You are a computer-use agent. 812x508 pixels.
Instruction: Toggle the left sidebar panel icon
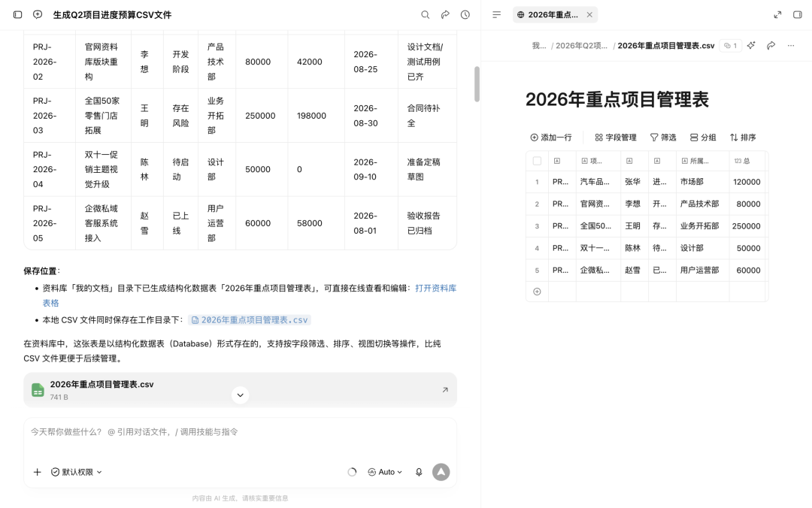coord(17,14)
